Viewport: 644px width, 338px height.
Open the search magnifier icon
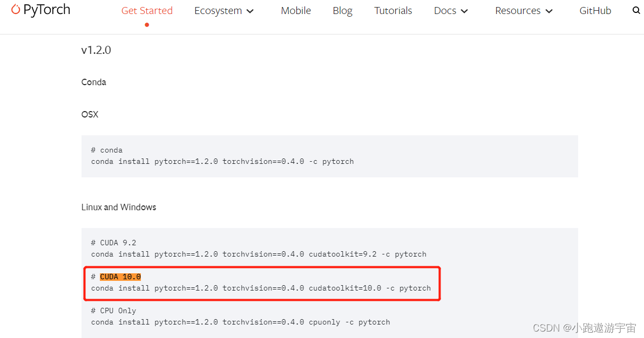click(x=636, y=10)
